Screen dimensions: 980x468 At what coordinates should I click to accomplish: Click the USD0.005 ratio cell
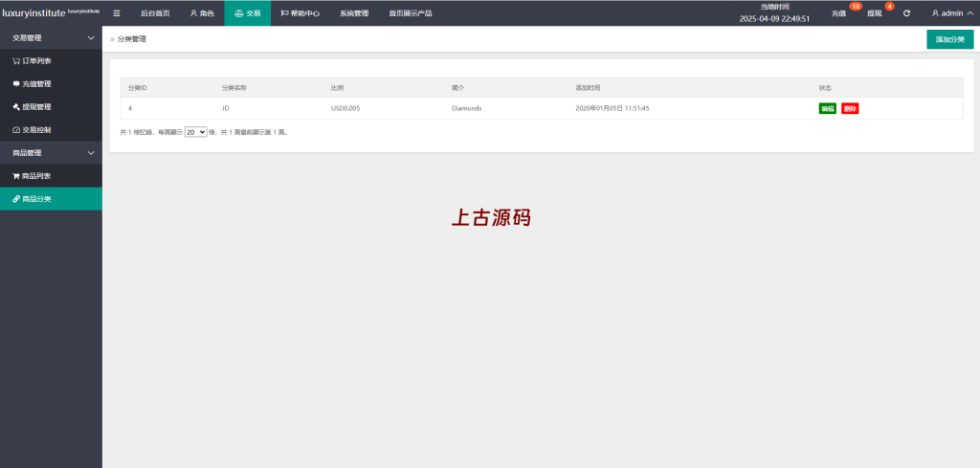point(345,108)
